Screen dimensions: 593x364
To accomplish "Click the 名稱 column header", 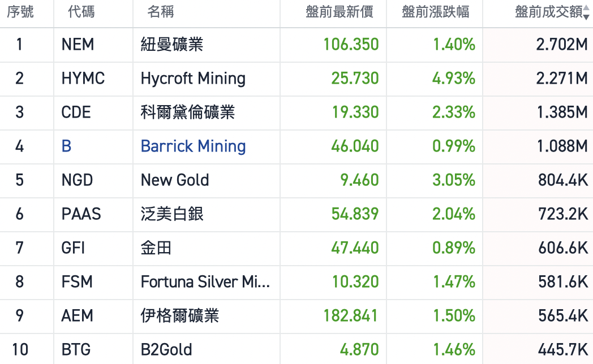I will click(x=160, y=12).
